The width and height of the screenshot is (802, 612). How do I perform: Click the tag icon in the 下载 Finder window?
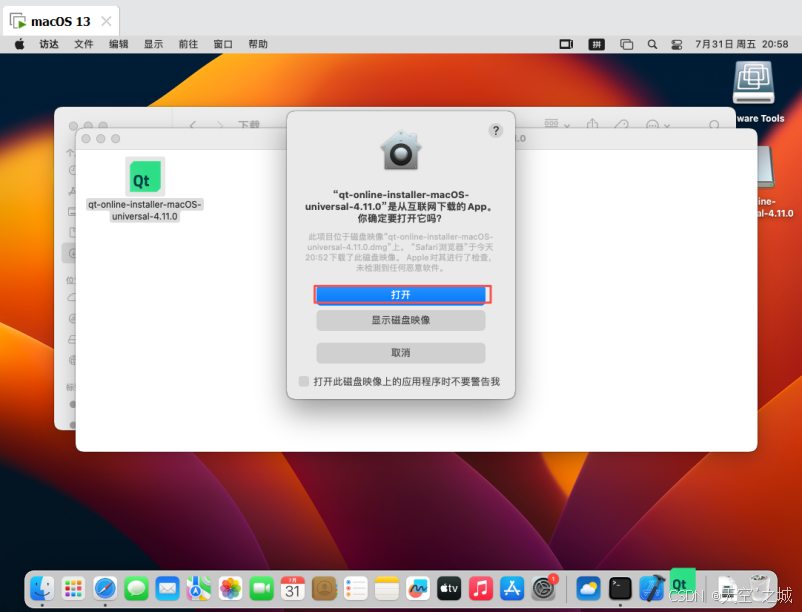coord(621,124)
